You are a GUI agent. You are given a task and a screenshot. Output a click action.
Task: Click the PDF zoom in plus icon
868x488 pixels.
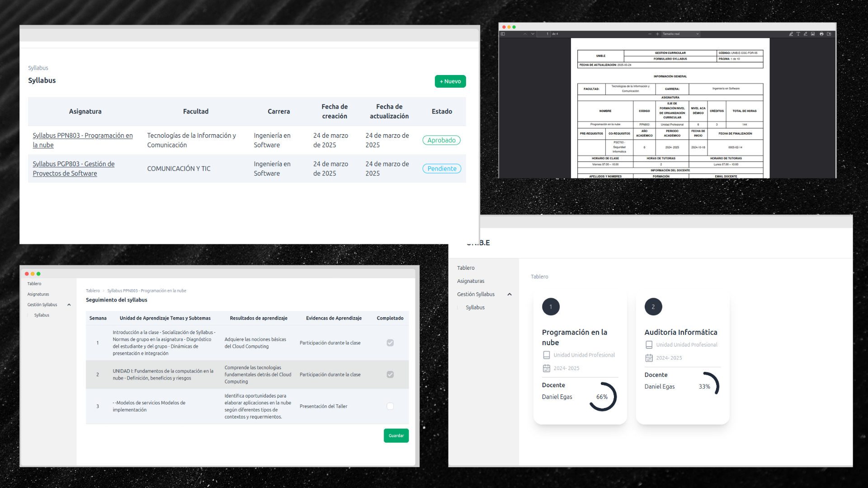(657, 34)
